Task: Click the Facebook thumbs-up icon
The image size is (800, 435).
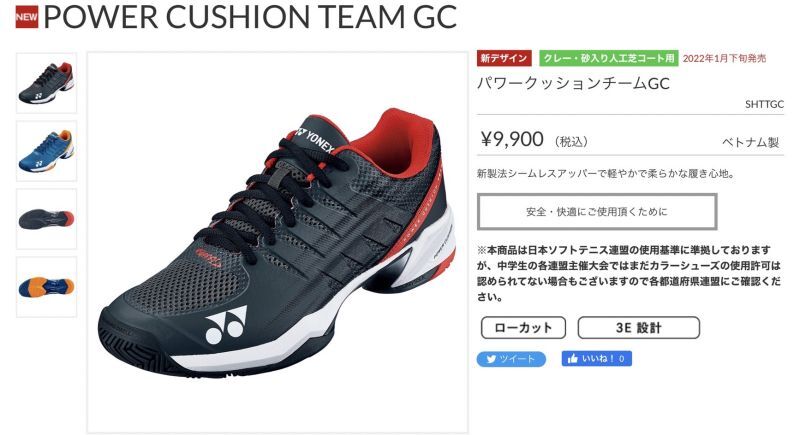Action: click(x=572, y=359)
